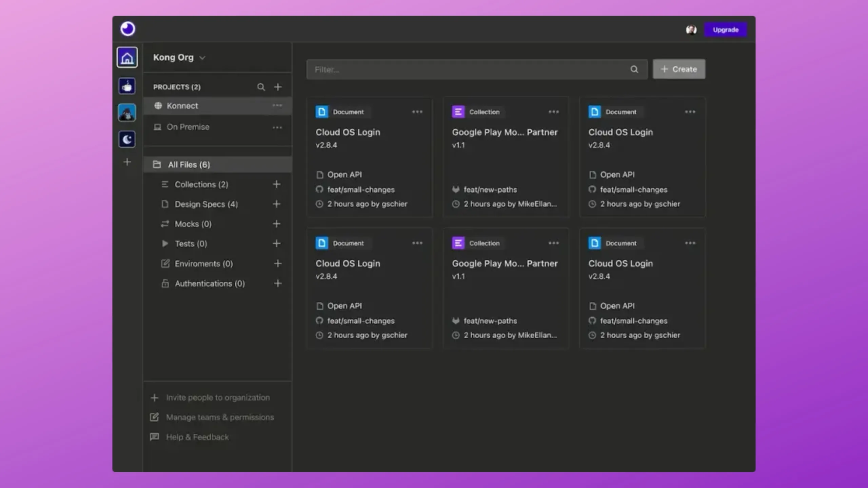Open Manage teams & permissions
Viewport: 868px width, 488px height.
point(212,417)
